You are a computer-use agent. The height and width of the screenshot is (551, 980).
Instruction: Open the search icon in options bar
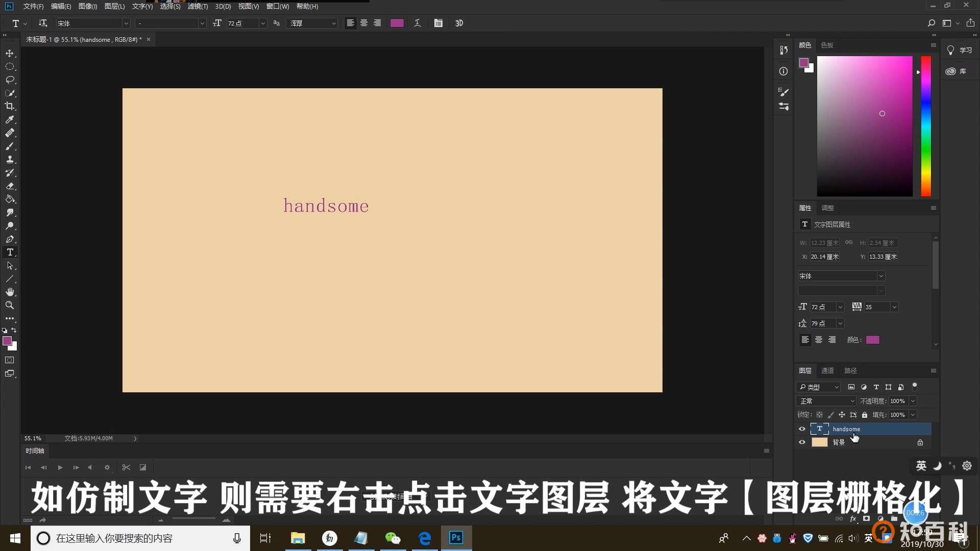click(x=931, y=23)
